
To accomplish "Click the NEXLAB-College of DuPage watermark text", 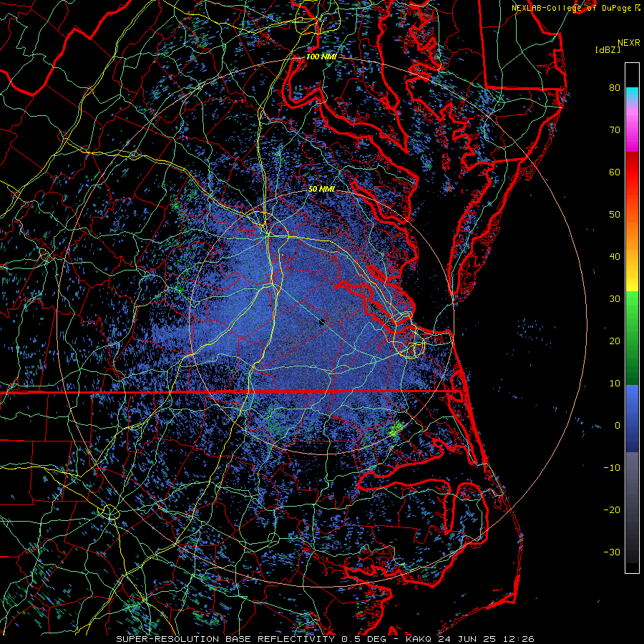I will pyautogui.click(x=576, y=8).
